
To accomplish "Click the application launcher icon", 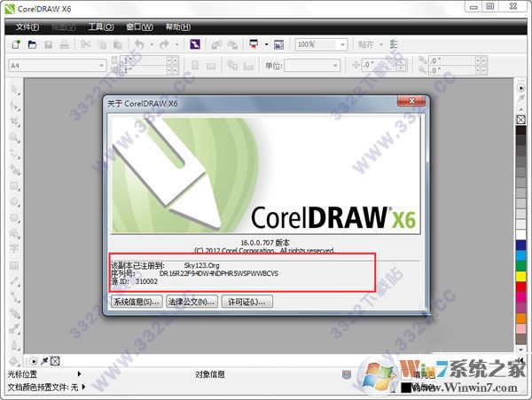I will (x=254, y=44).
